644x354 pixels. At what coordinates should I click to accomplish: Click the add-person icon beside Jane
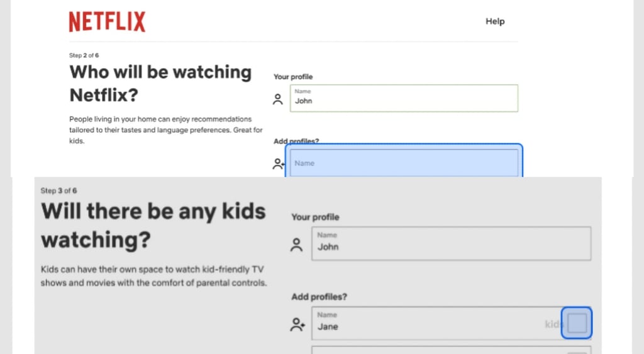[x=297, y=324]
